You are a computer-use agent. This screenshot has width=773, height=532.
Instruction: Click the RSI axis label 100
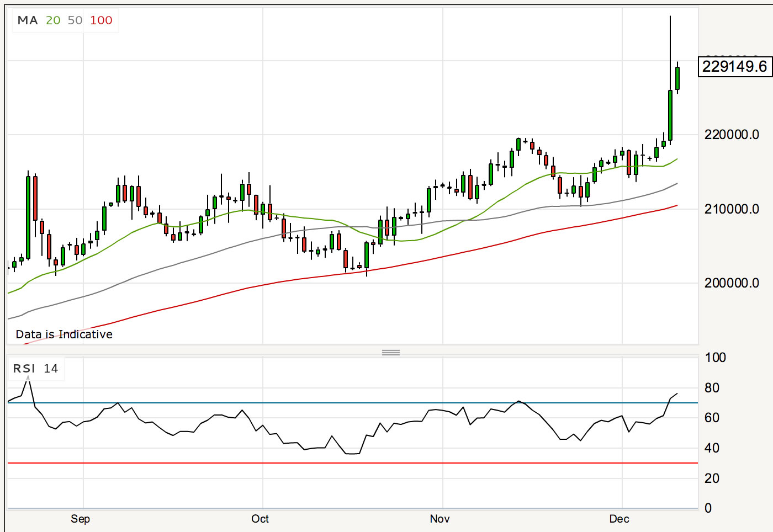click(715, 358)
